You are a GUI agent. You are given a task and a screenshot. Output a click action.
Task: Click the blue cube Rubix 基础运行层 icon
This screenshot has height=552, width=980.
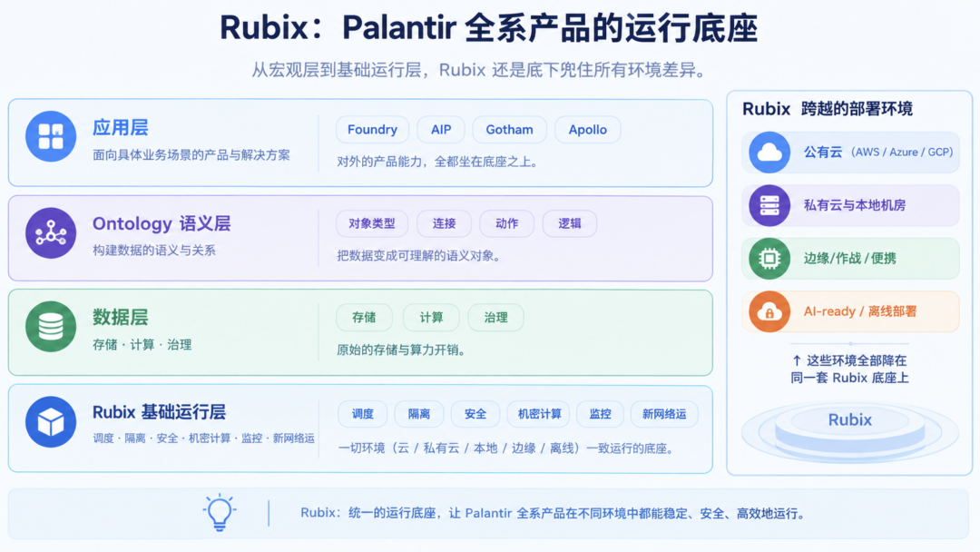51,422
